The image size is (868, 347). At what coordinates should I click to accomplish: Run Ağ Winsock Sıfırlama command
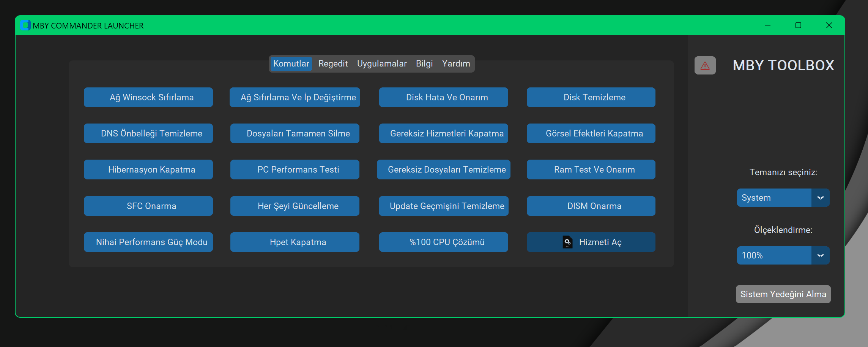tap(148, 97)
